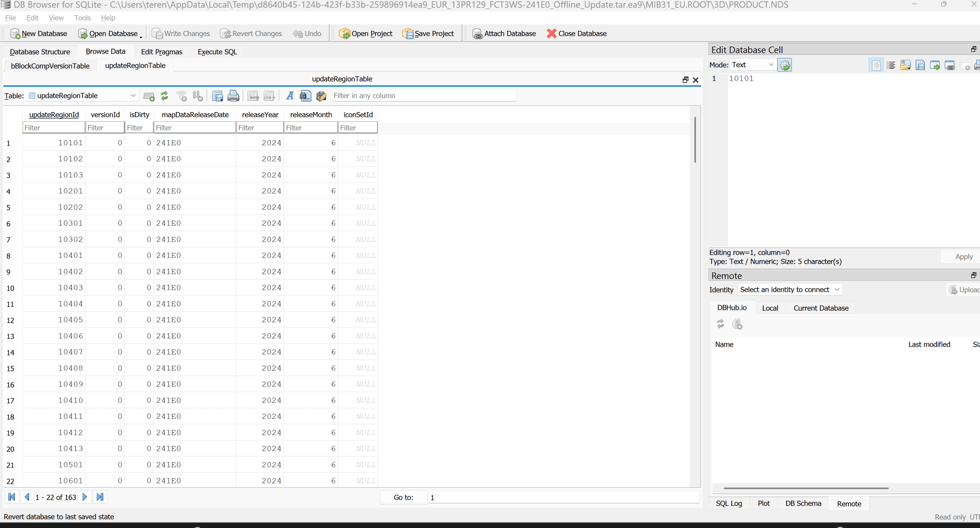Click the export cell to file disk icon

pos(920,65)
